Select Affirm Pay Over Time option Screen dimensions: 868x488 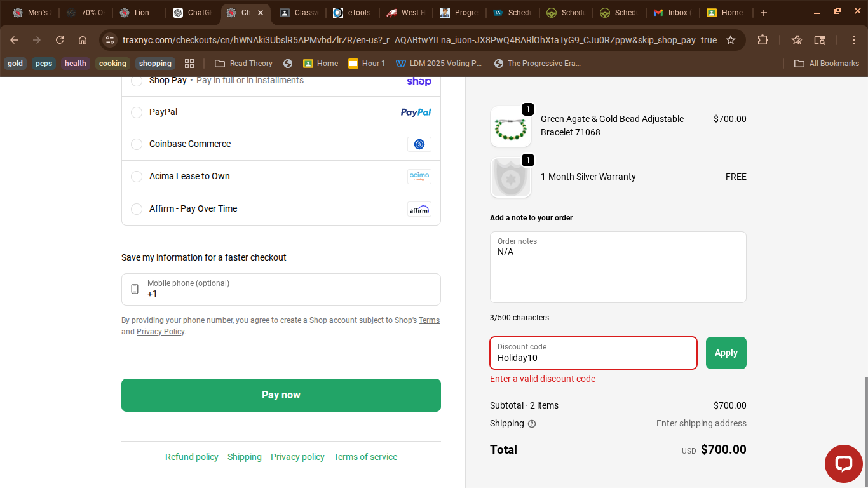click(137, 209)
